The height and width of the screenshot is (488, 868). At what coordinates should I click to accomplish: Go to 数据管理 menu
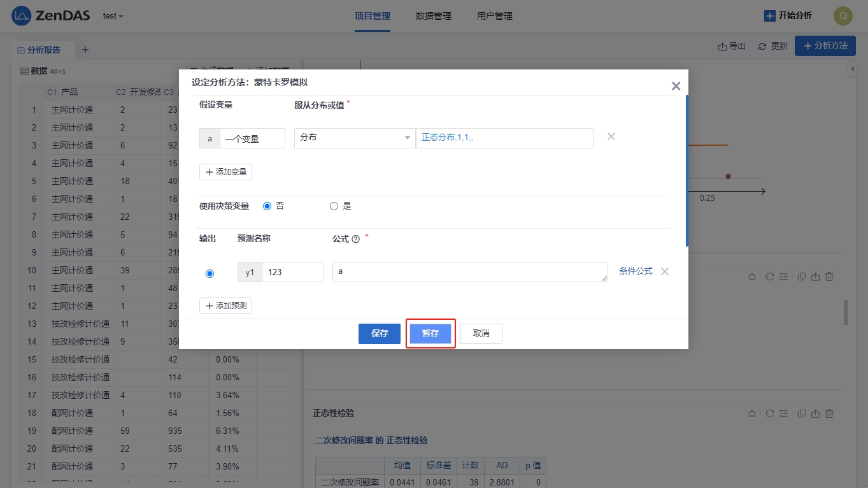click(433, 16)
